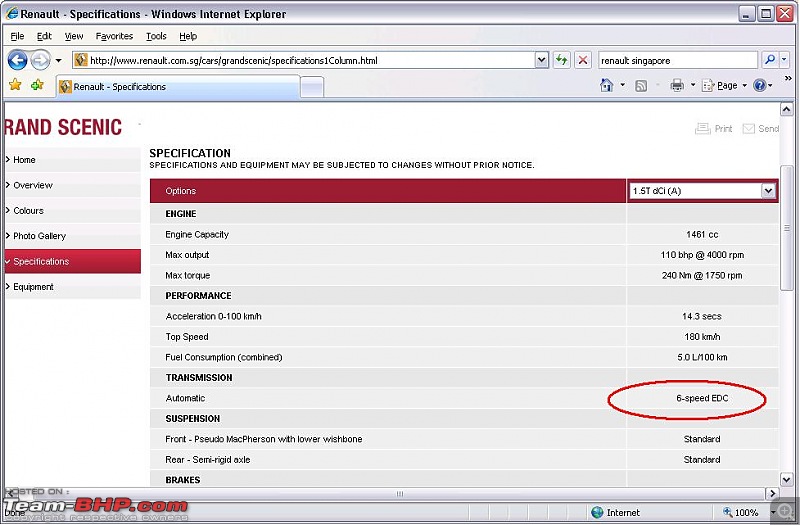The height and width of the screenshot is (525, 800).
Task: Click the RSS feeds icon
Action: pyautogui.click(x=641, y=86)
